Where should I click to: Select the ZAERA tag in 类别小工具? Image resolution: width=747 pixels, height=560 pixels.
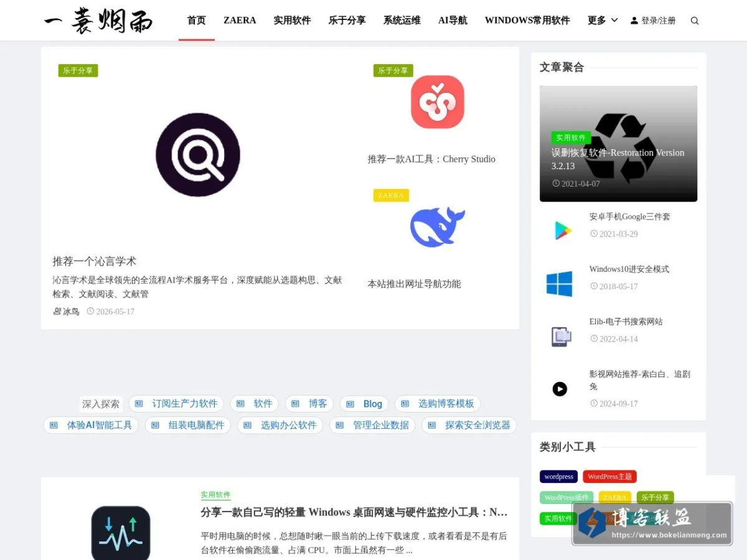[614, 498]
